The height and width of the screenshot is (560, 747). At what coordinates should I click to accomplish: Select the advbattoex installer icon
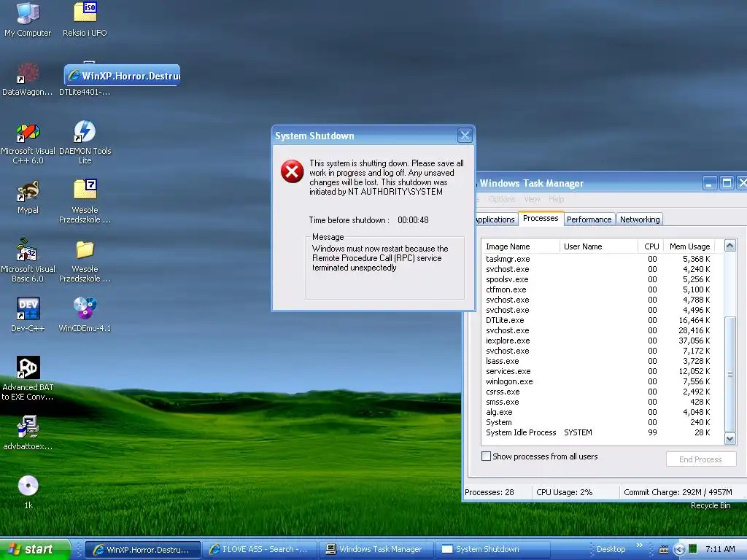click(x=28, y=427)
